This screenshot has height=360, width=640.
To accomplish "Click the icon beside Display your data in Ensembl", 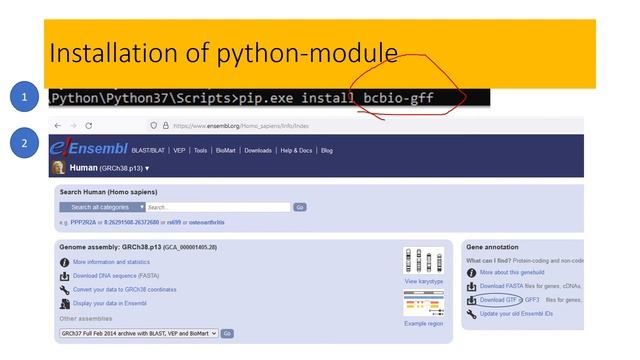I will 64,304.
